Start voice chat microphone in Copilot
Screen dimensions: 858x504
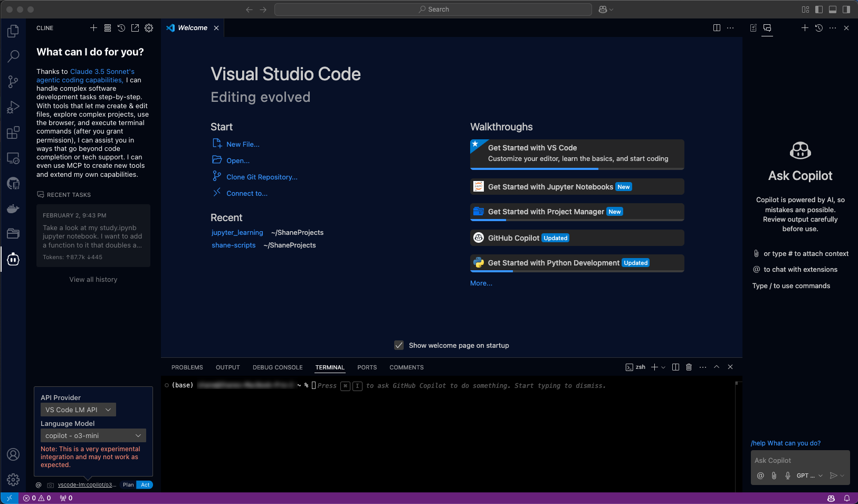point(788,476)
